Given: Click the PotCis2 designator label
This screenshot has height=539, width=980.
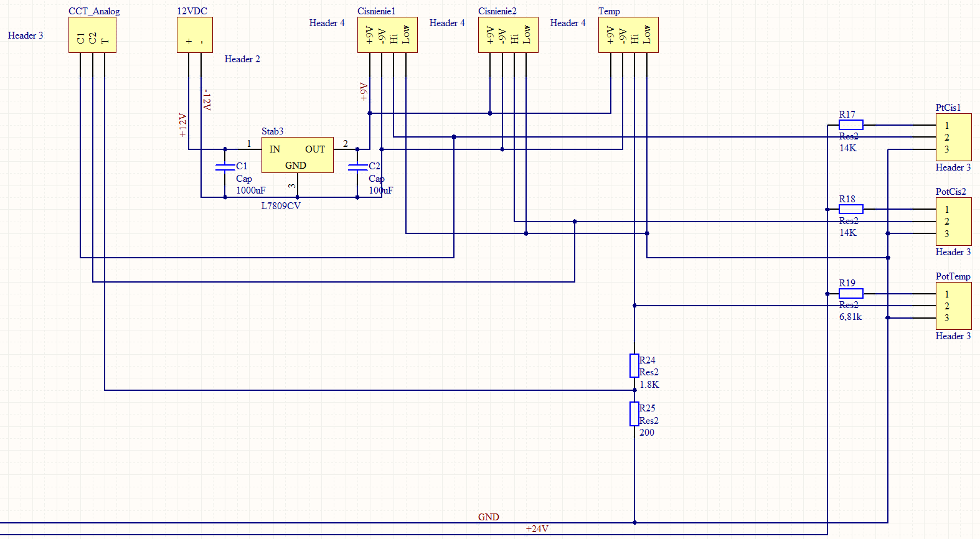Looking at the screenshot, I should coord(951,192).
